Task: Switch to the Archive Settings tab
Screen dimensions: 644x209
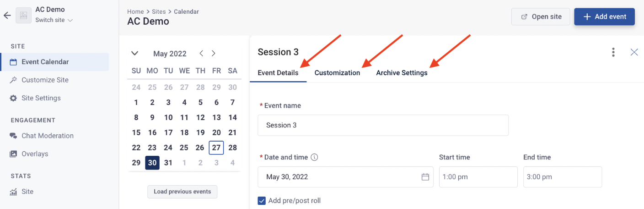Action: tap(402, 73)
